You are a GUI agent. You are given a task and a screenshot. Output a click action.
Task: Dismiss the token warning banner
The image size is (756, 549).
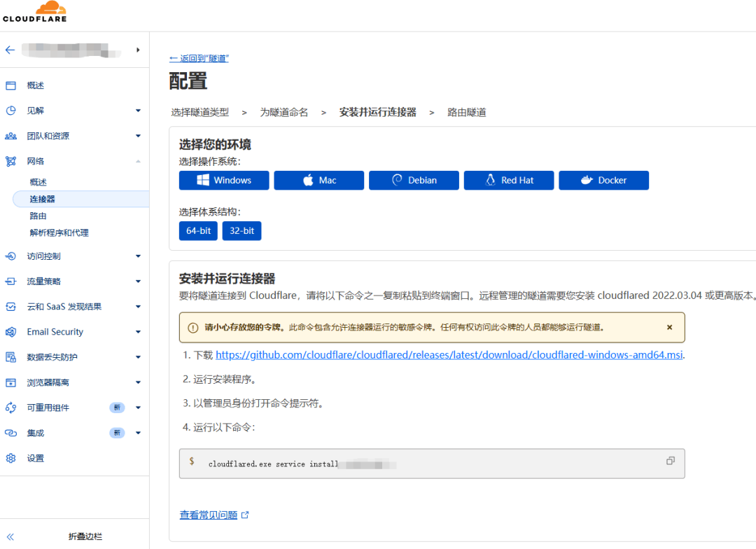669,327
